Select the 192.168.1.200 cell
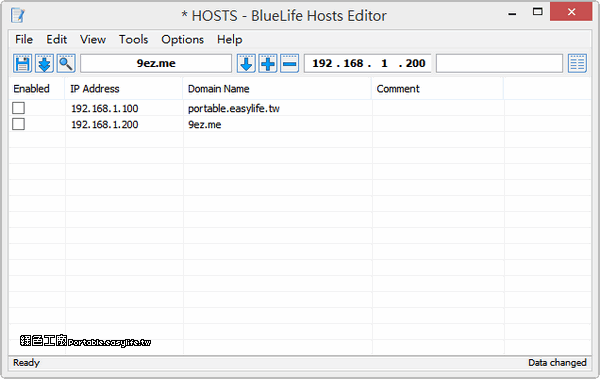600x379 pixels. pos(105,124)
